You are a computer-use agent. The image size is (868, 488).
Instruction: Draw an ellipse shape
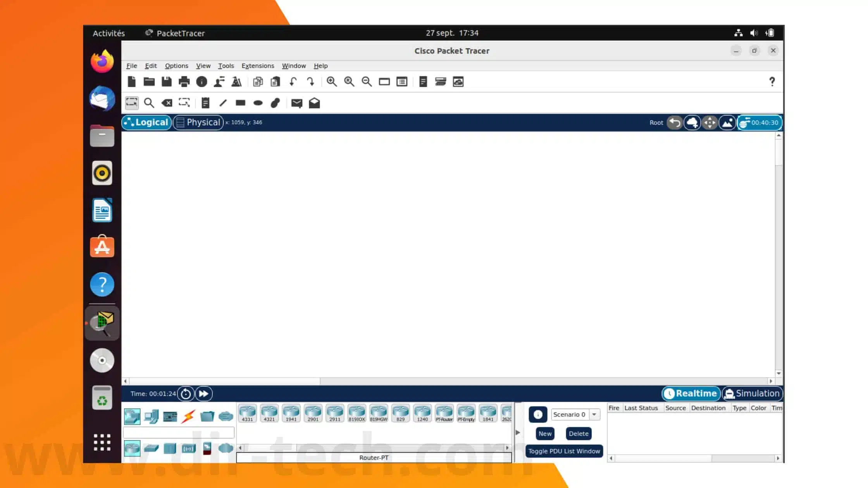click(x=258, y=103)
